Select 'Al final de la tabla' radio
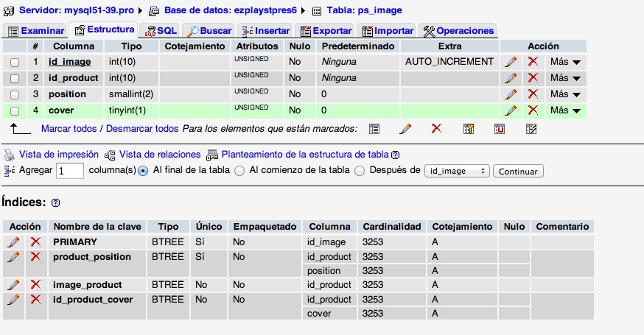This screenshot has height=335, width=644. tap(143, 171)
